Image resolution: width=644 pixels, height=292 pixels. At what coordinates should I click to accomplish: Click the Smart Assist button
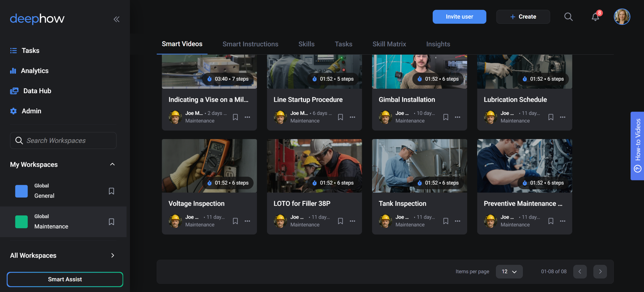(x=65, y=279)
